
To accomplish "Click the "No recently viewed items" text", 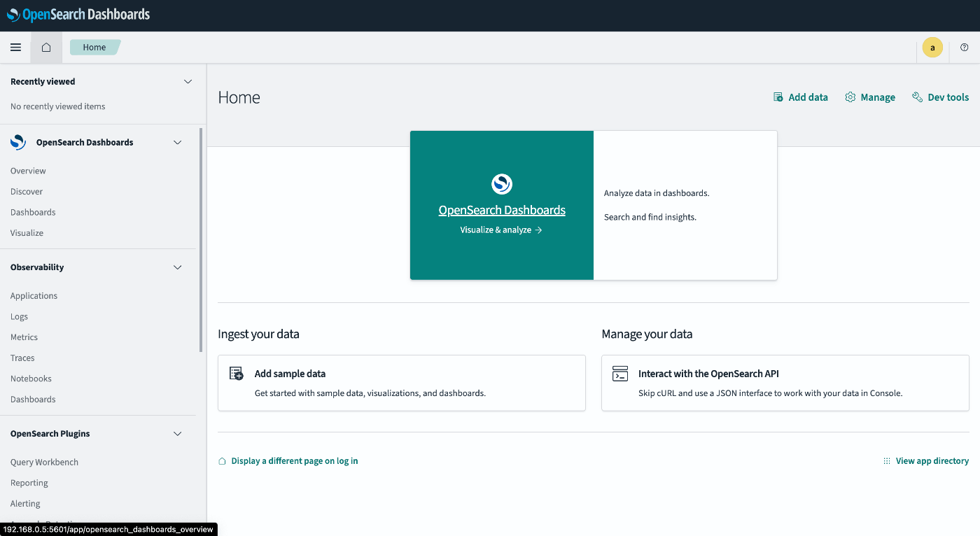I will click(x=58, y=106).
